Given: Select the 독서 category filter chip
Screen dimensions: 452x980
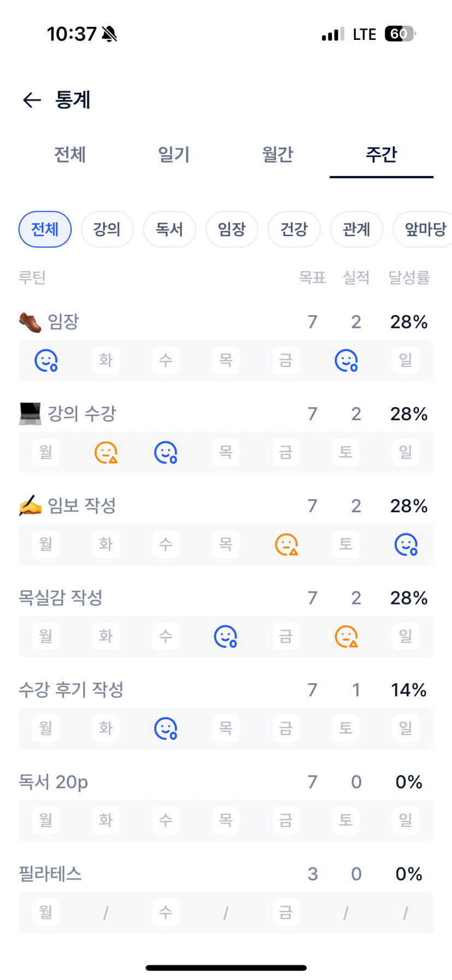Looking at the screenshot, I should [x=169, y=229].
